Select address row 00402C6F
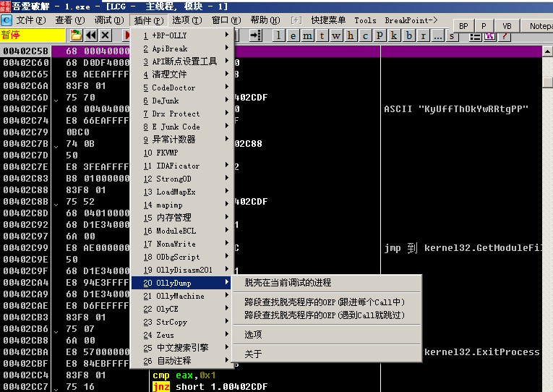Image resolution: width=553 pixels, height=392 pixels. [26, 109]
